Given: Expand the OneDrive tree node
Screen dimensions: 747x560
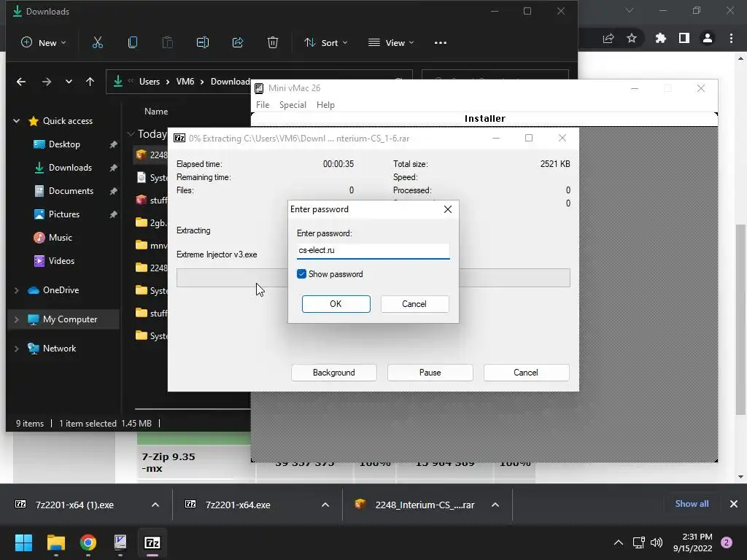Looking at the screenshot, I should click(x=16, y=290).
